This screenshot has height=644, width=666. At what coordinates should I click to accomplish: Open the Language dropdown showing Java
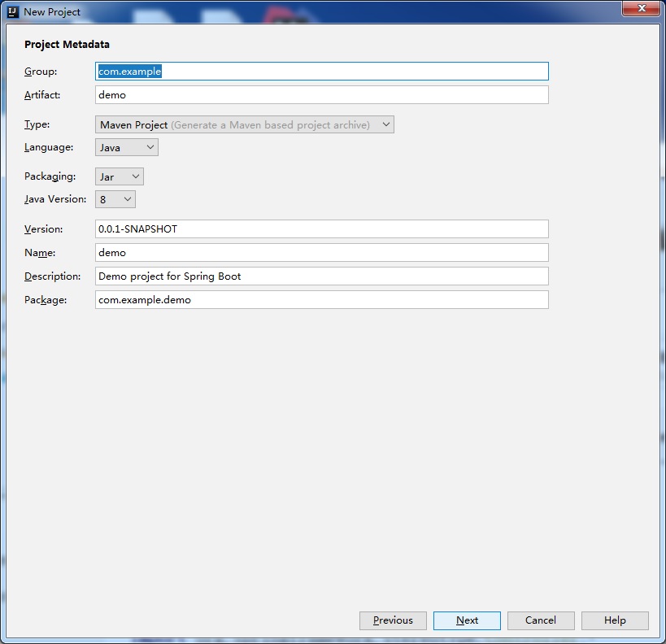pyautogui.click(x=127, y=147)
